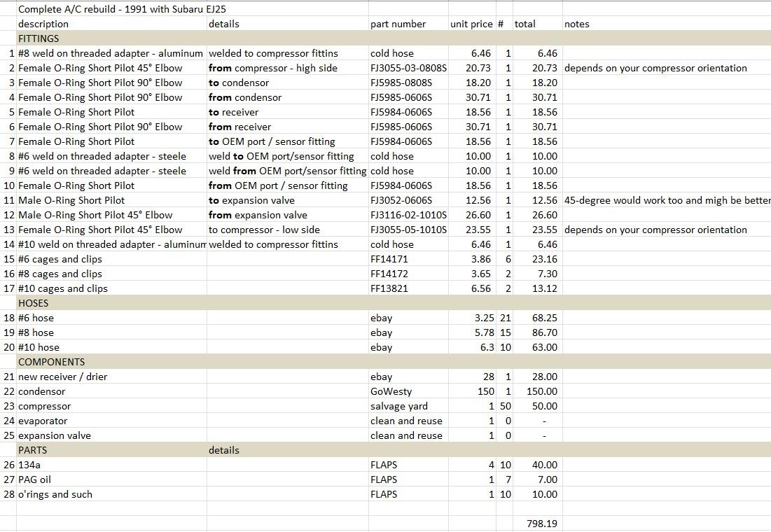771x532 pixels.
Task: Click the '#6 cages and clips' description cell
Action: (x=60, y=259)
